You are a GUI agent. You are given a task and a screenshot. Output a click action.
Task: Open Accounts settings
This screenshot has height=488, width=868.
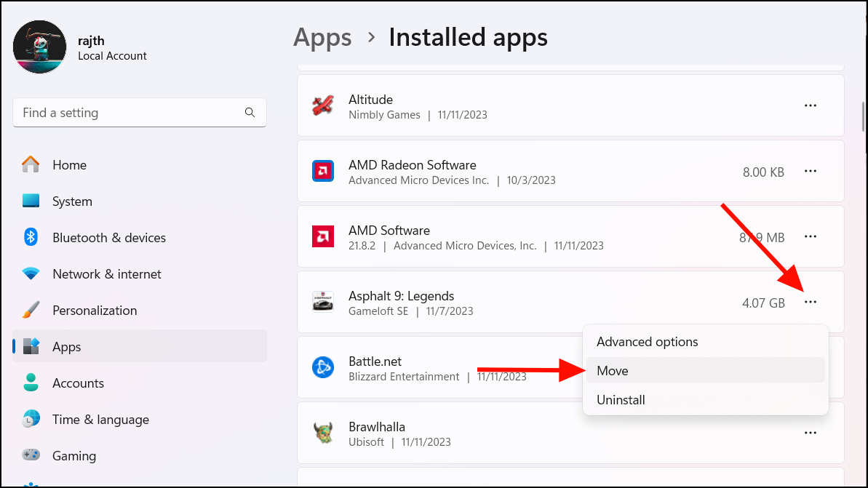coord(140,383)
